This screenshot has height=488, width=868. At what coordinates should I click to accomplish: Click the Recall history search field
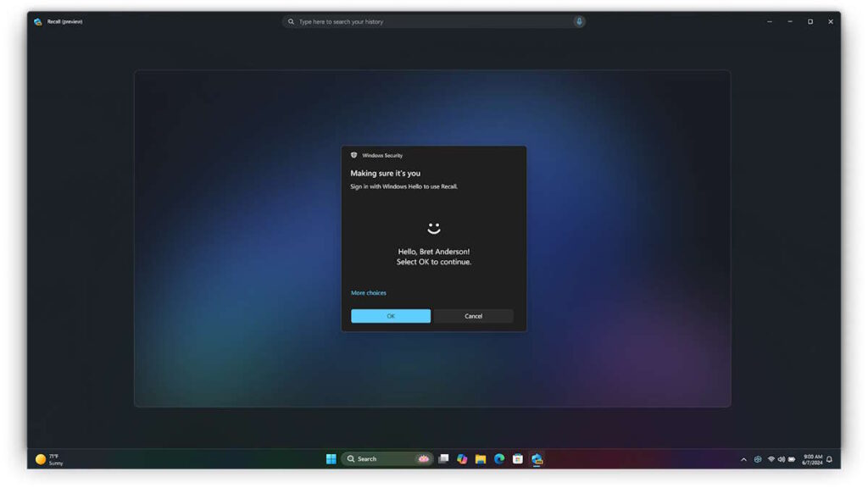pos(433,21)
